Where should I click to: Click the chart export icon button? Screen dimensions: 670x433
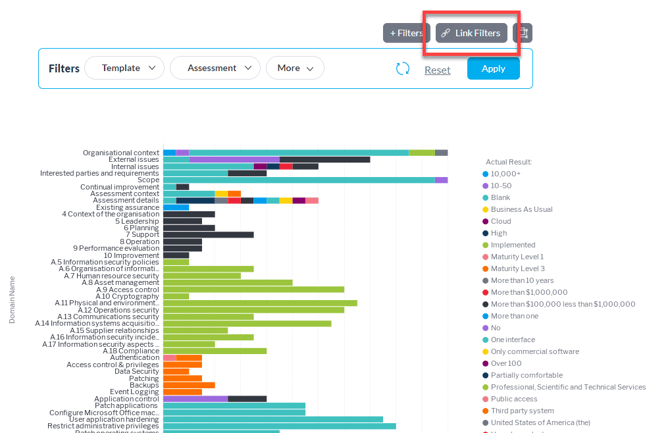(x=522, y=33)
